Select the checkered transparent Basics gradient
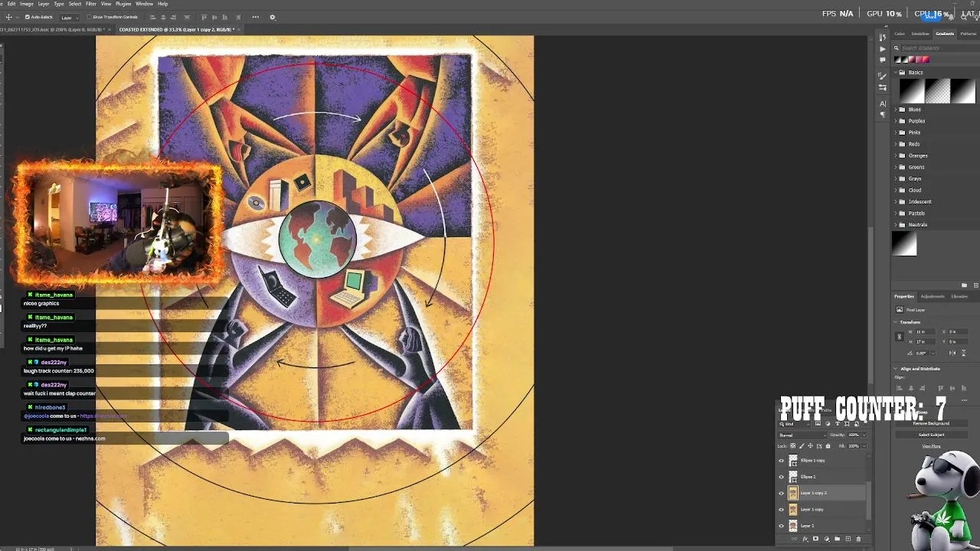Image resolution: width=980 pixels, height=551 pixels. pos(938,91)
